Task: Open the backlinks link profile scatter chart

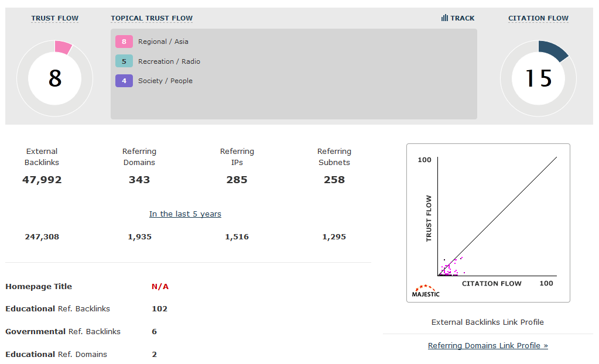Action: (x=488, y=222)
